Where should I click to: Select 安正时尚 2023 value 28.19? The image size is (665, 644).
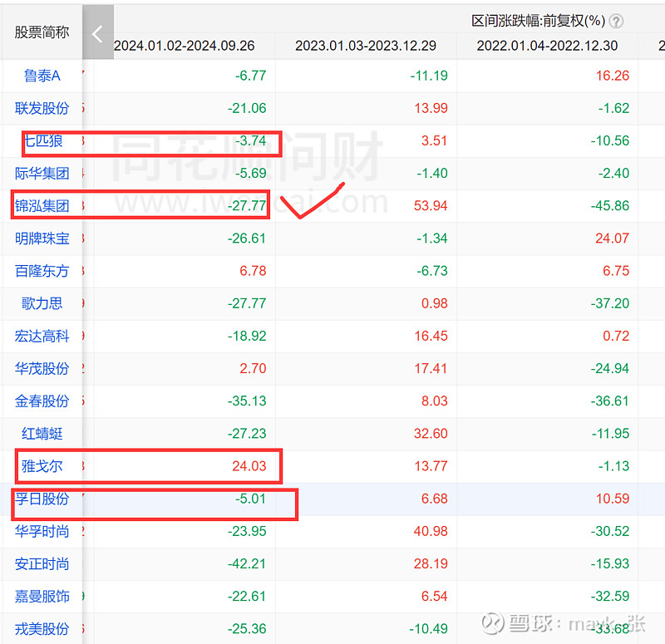431,564
